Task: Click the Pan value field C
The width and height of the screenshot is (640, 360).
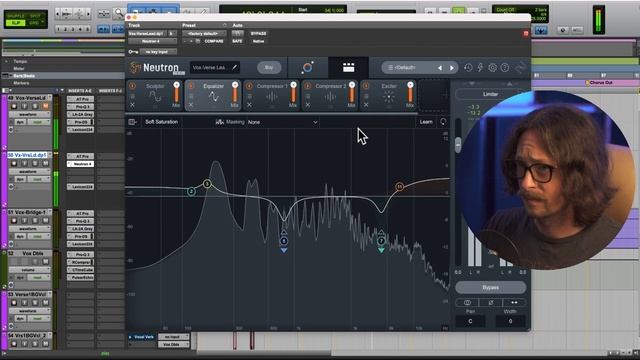Action: 470,321
